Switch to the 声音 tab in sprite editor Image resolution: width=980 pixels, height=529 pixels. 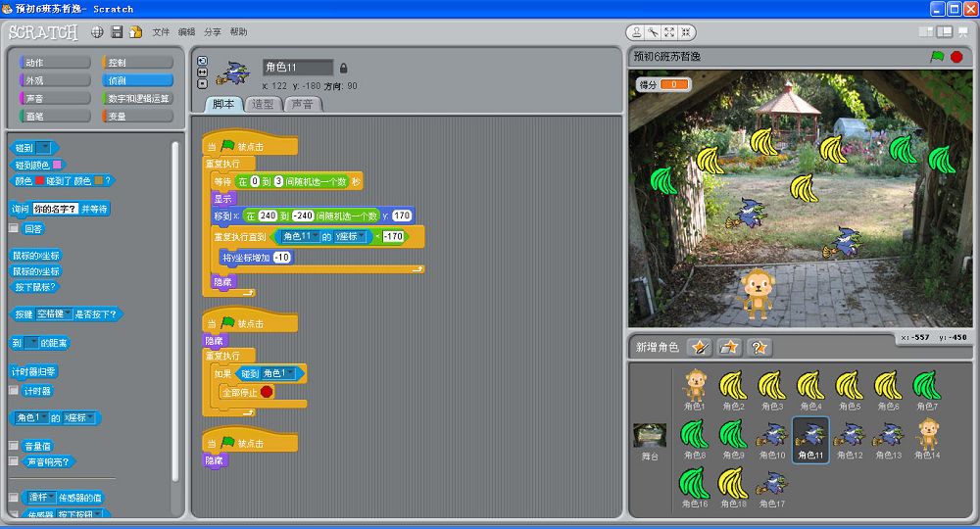coord(303,104)
